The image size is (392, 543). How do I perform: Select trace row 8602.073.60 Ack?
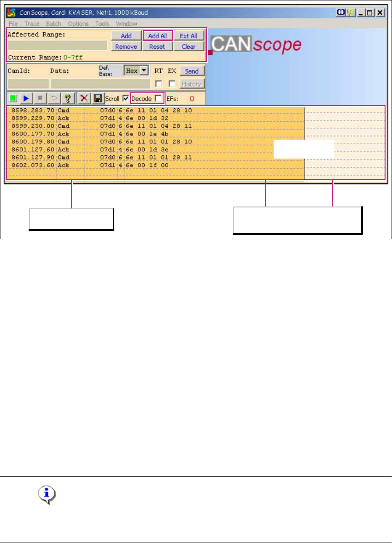[155, 165]
